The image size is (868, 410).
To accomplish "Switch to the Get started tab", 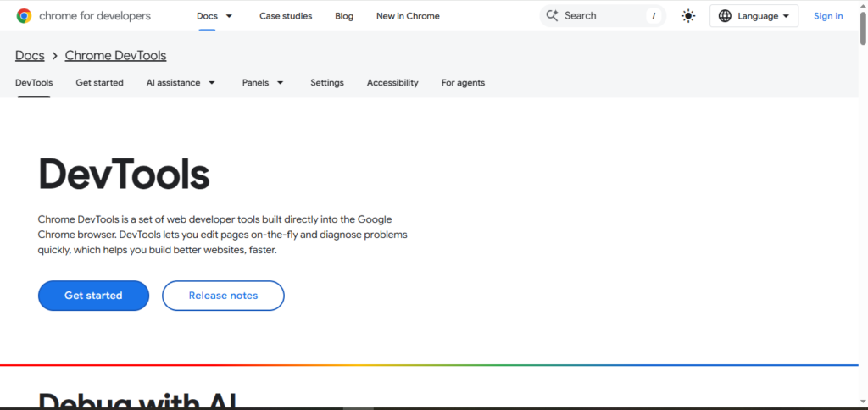I will tap(100, 83).
